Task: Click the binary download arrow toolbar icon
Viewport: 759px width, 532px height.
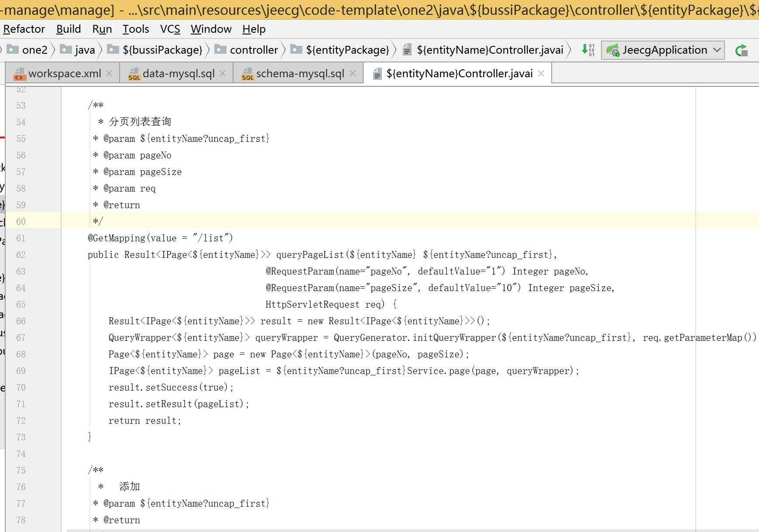Action: point(588,50)
